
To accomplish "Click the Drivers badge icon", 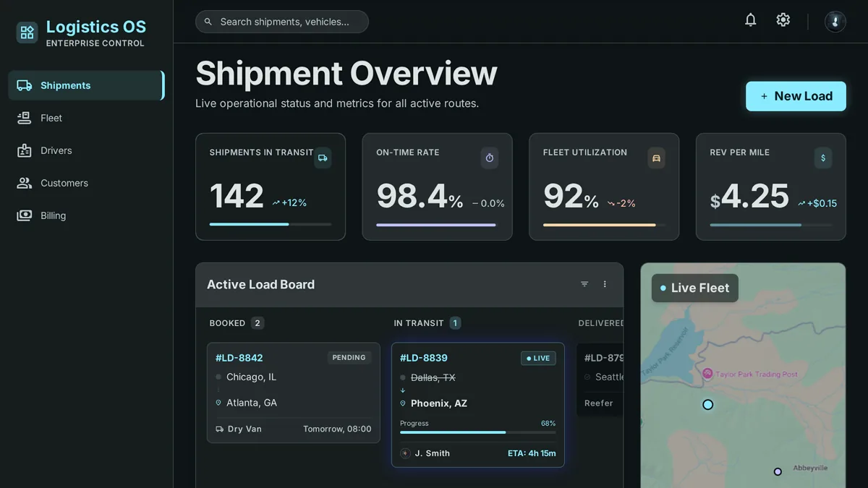I will click(x=25, y=150).
